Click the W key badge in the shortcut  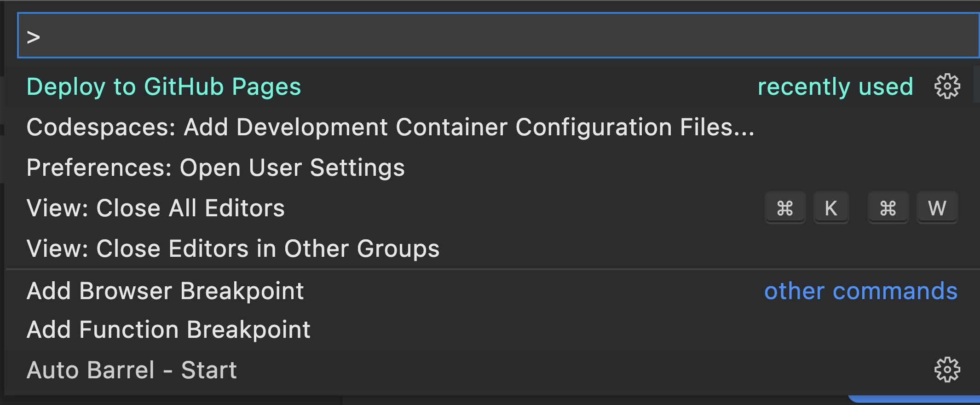tap(937, 208)
